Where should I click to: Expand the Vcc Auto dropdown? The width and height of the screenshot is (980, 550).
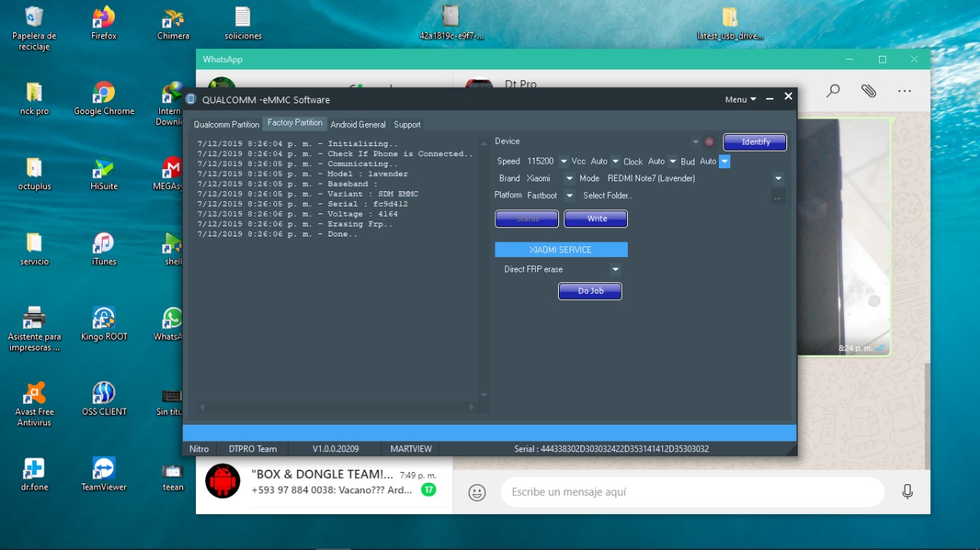[616, 161]
